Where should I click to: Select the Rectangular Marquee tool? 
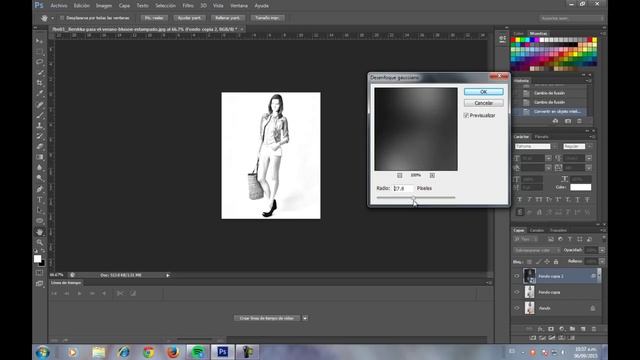[40, 51]
